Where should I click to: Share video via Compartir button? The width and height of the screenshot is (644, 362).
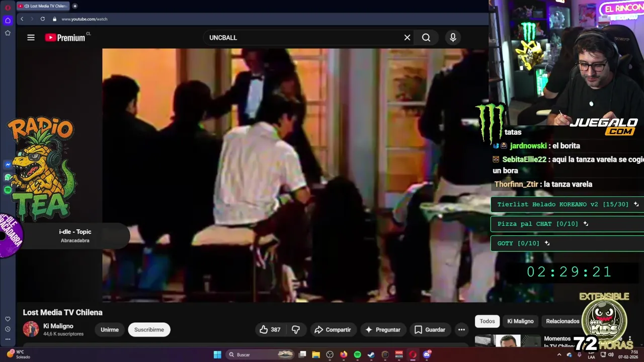(x=333, y=330)
